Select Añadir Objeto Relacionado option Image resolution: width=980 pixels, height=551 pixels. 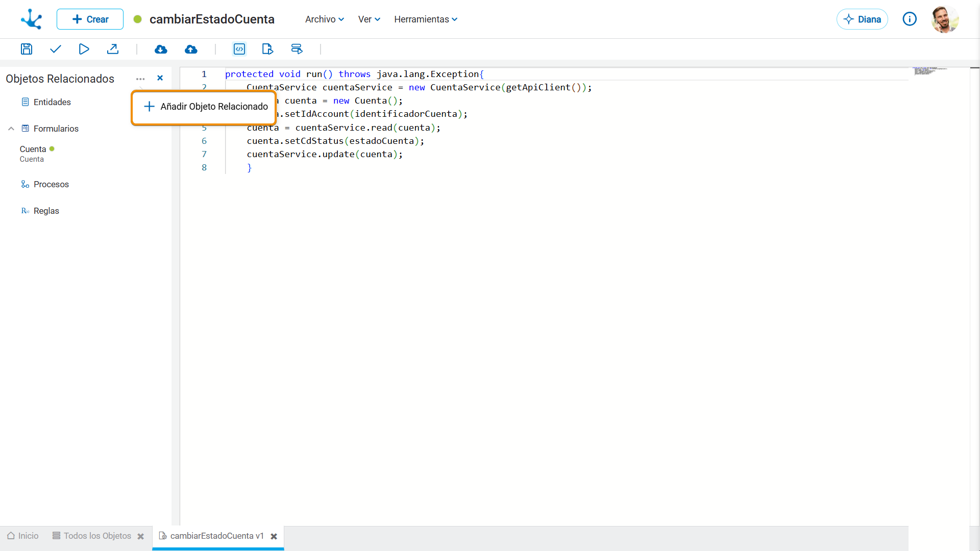(205, 107)
